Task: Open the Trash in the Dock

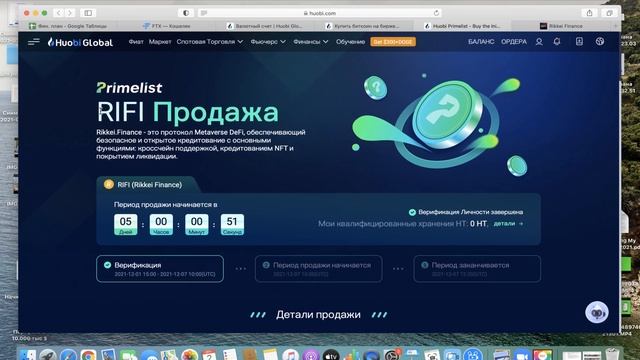Action: [x=612, y=353]
